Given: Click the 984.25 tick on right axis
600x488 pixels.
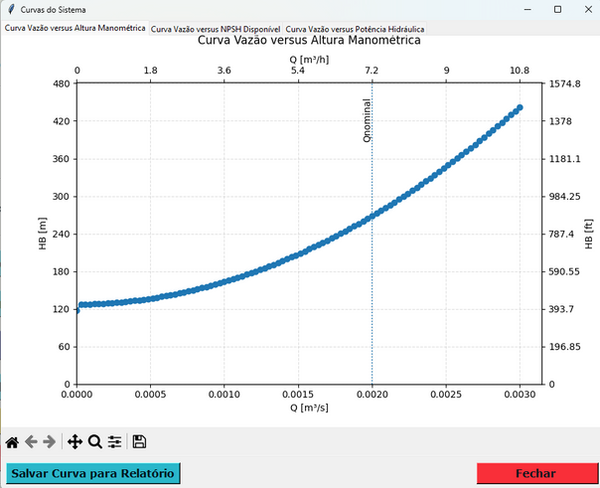Looking at the screenshot, I should (x=565, y=196).
